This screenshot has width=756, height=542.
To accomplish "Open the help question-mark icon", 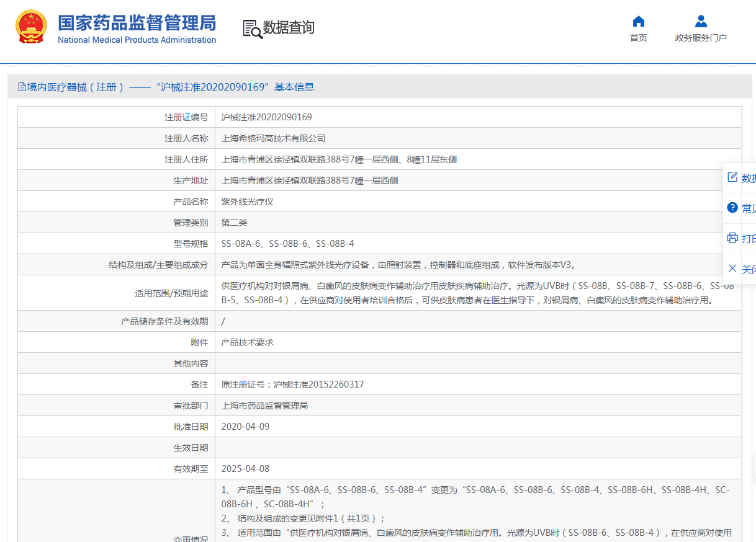I will (x=732, y=208).
